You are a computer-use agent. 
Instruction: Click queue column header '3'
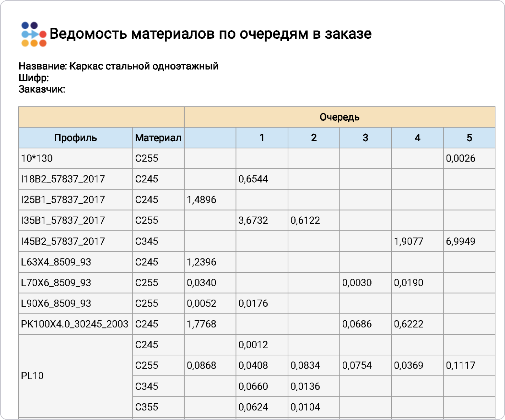click(x=365, y=138)
